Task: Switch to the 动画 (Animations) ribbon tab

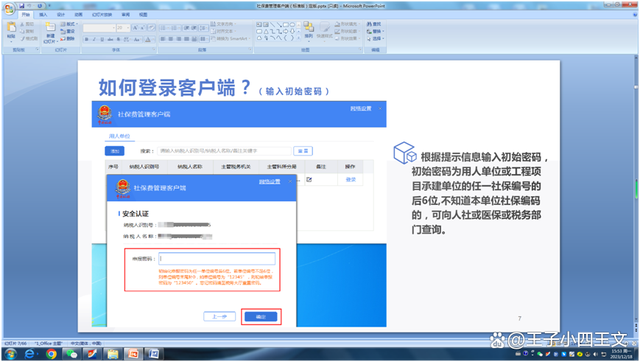Action: coord(79,15)
